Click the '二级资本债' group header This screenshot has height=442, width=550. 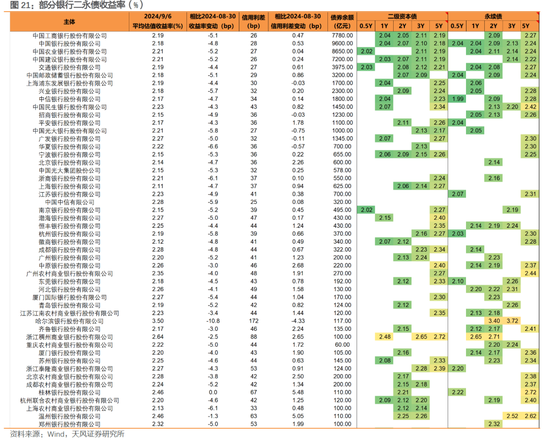tap(402, 16)
